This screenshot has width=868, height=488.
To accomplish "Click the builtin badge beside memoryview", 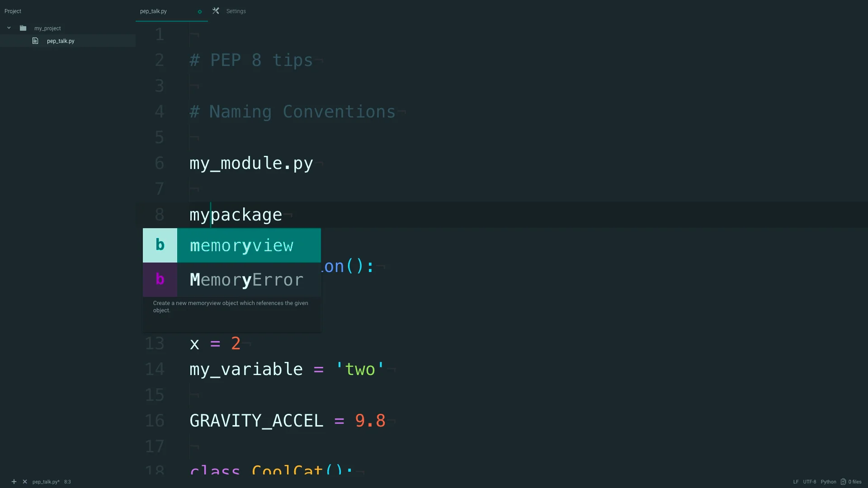I will click(160, 245).
